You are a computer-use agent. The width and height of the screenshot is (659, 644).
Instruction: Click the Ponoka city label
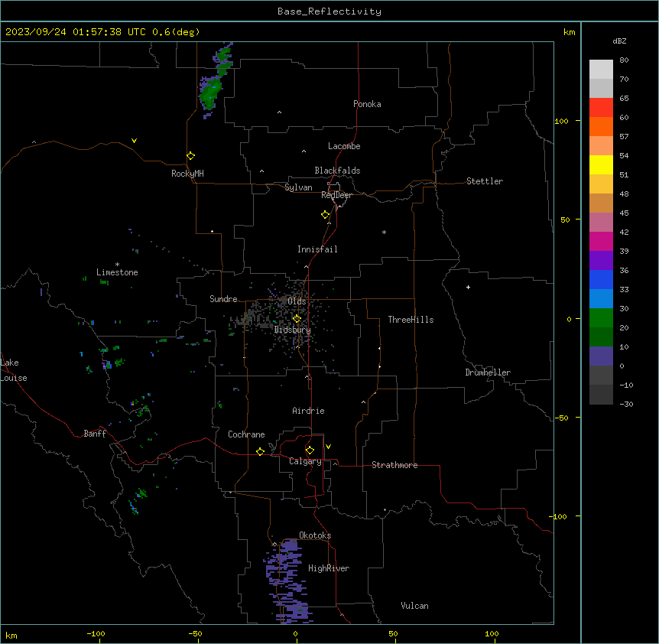coord(367,104)
